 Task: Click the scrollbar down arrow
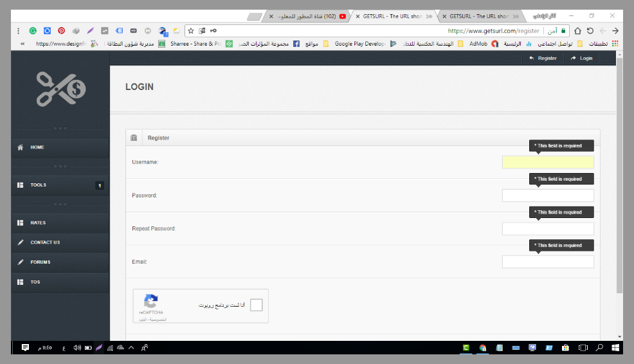[619, 336]
